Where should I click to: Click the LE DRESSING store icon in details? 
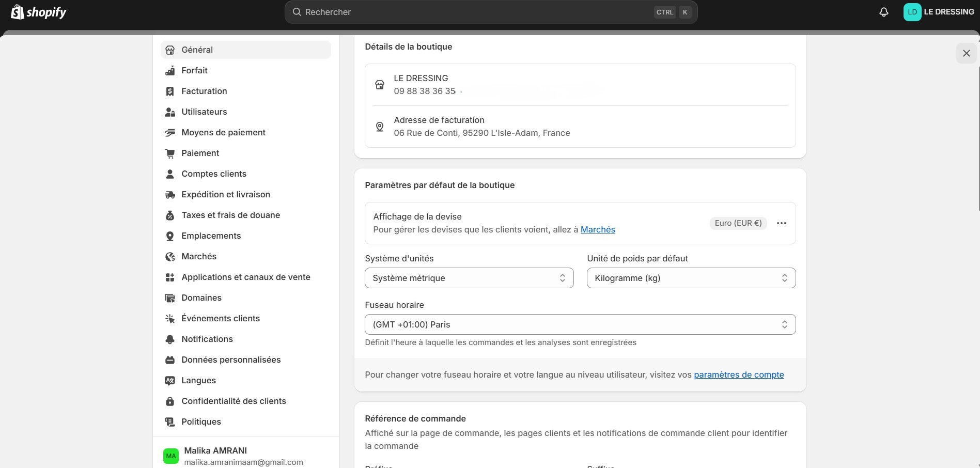pos(380,85)
